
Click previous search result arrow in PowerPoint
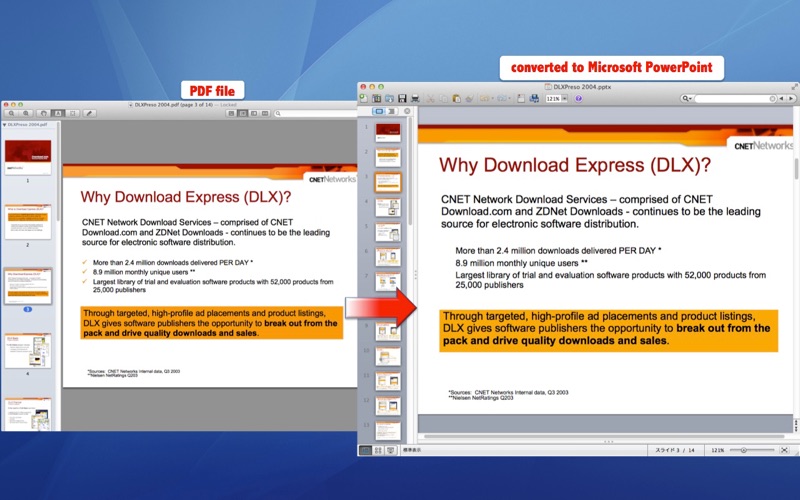pyautogui.click(x=781, y=98)
